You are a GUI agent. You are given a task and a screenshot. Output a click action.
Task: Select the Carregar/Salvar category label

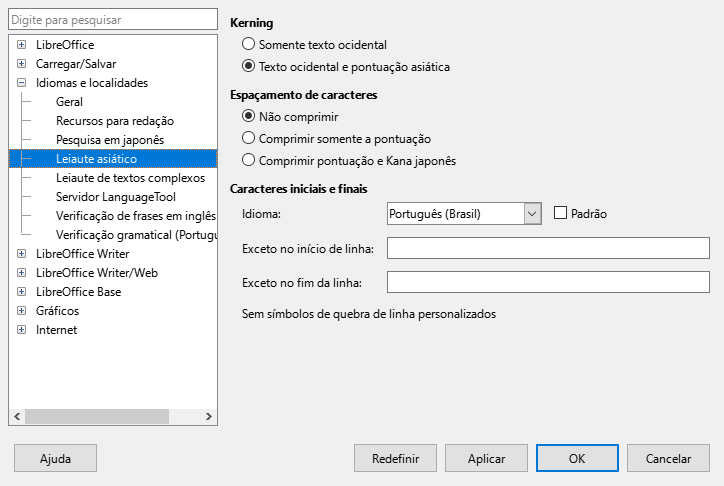click(76, 64)
